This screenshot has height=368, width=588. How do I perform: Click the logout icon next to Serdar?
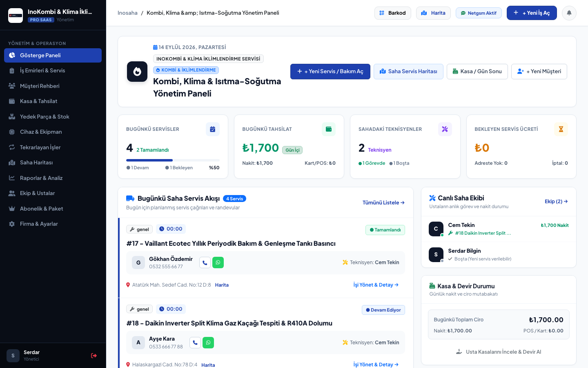pos(94,356)
